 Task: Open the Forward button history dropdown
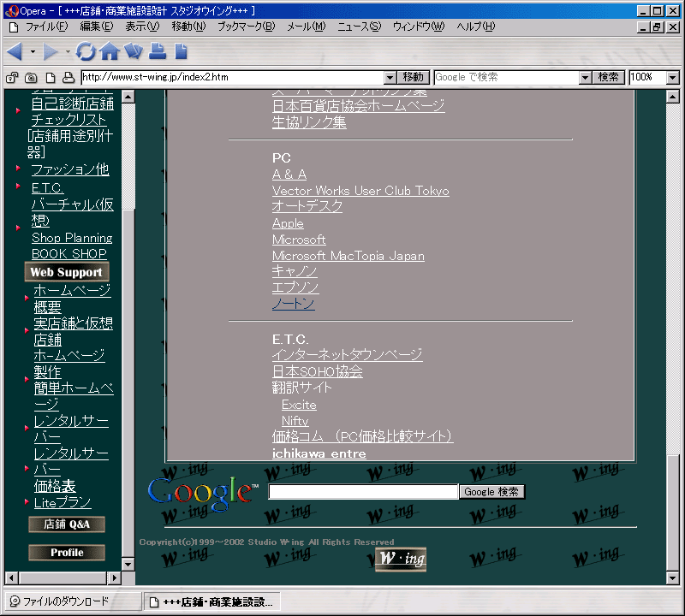coord(68,52)
